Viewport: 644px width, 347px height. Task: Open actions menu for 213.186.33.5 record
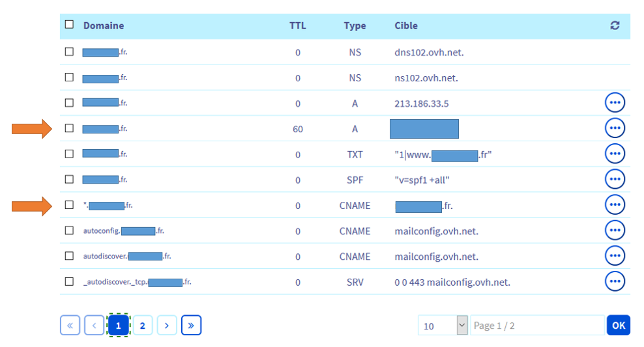click(x=615, y=103)
